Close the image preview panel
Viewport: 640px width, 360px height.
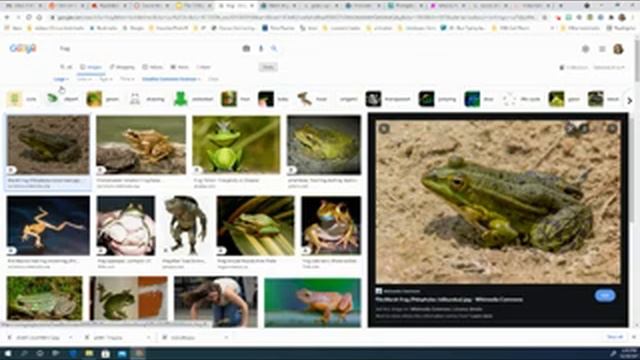(384, 129)
